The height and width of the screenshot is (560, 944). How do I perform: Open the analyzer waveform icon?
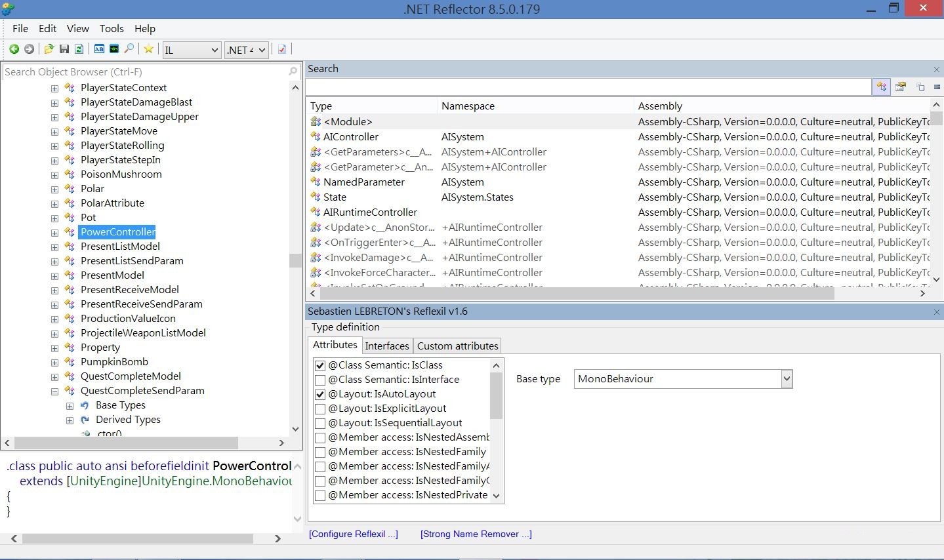[x=114, y=49]
